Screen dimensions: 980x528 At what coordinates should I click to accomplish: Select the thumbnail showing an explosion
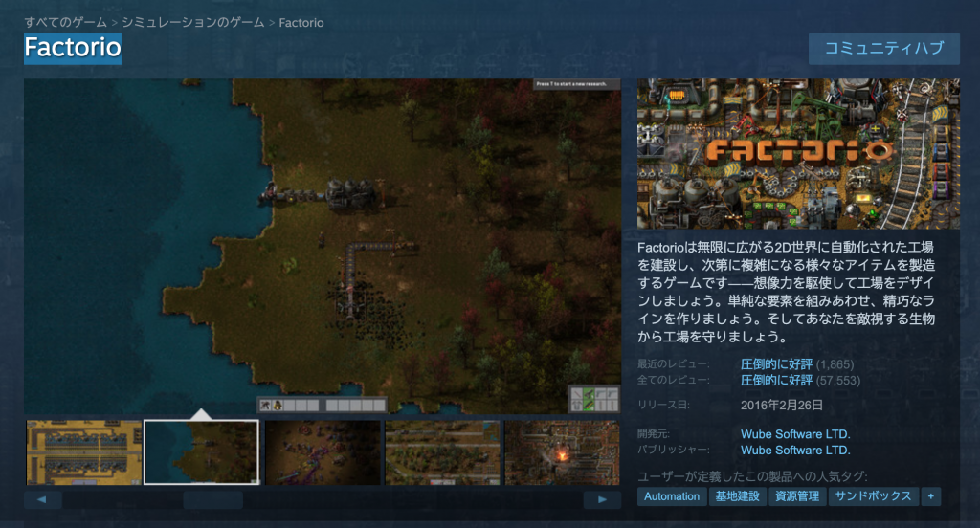click(x=562, y=452)
